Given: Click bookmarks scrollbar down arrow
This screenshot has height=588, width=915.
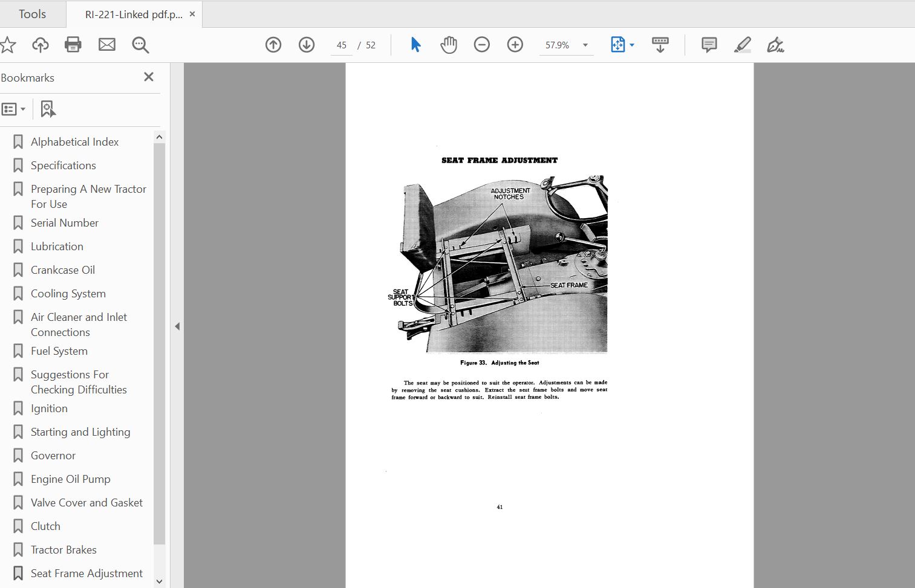Looking at the screenshot, I should click(160, 581).
